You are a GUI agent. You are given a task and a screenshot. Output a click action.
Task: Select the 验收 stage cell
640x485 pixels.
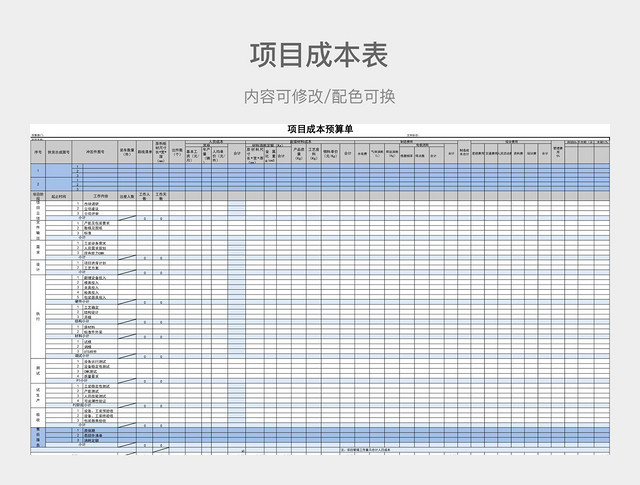click(x=38, y=417)
